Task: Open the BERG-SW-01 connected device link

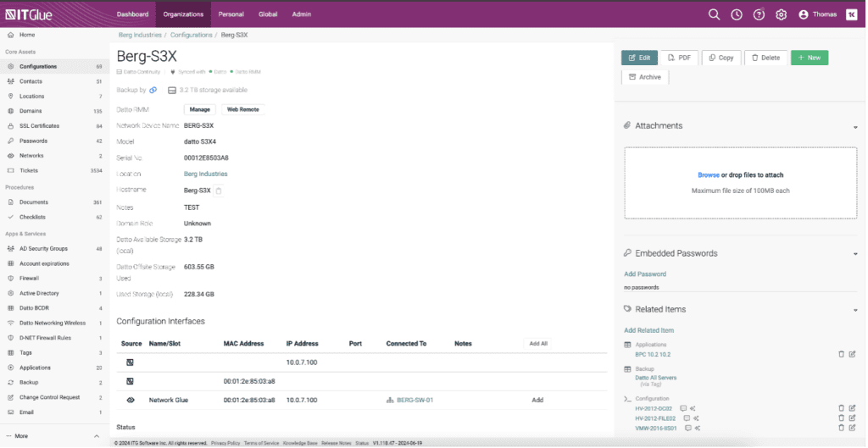Action: coord(415,400)
